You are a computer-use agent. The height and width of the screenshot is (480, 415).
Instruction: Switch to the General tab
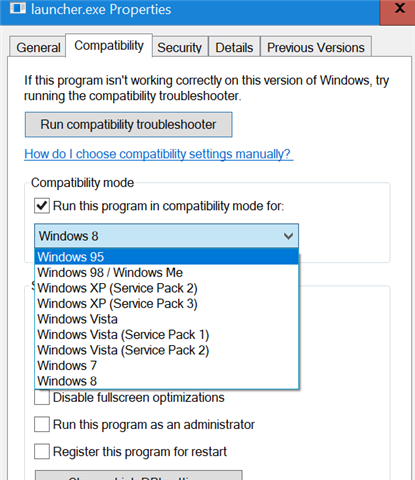click(x=38, y=47)
